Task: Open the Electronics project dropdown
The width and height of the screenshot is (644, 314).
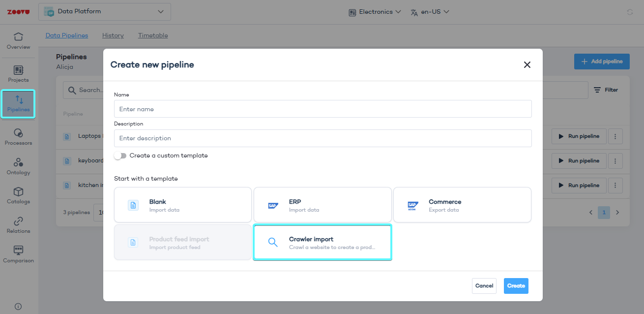Action: point(375,12)
